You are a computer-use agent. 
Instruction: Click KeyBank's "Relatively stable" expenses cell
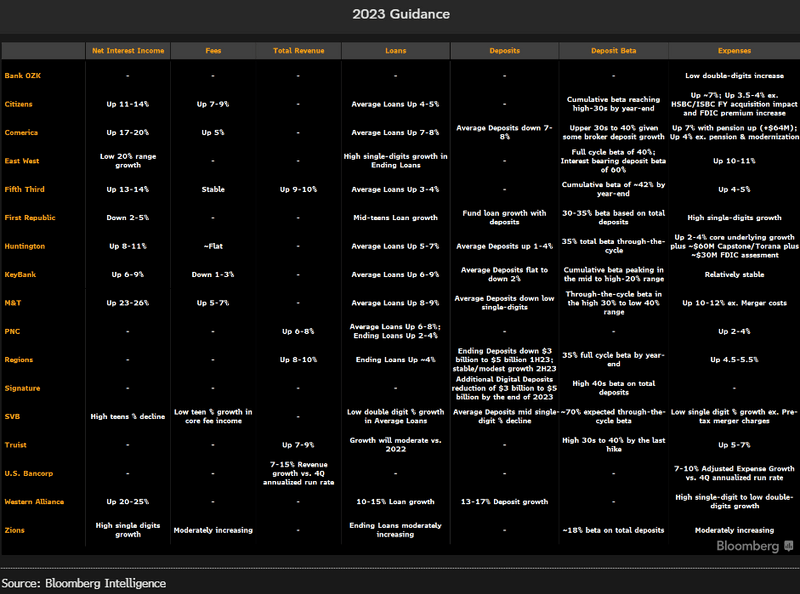735,275
